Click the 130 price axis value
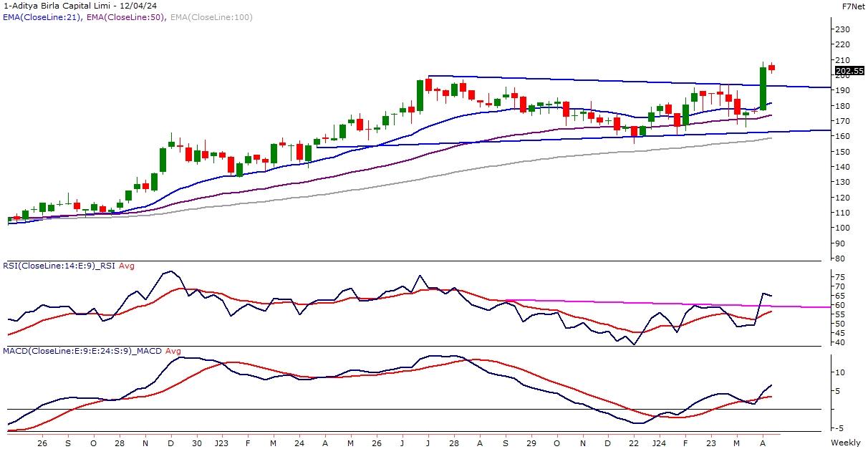868x449 pixels. tap(842, 182)
